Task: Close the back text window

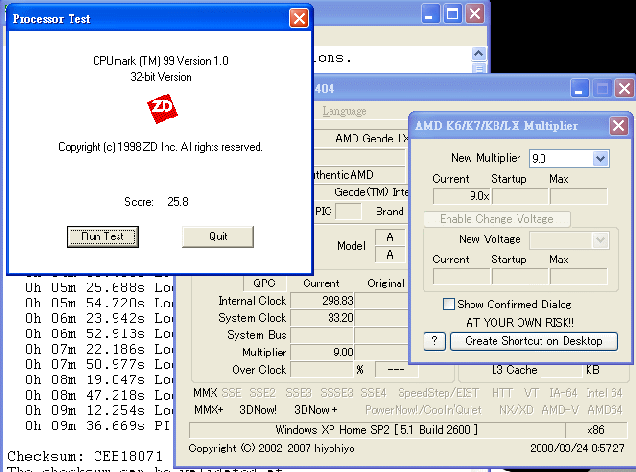Action: tap(475, 15)
